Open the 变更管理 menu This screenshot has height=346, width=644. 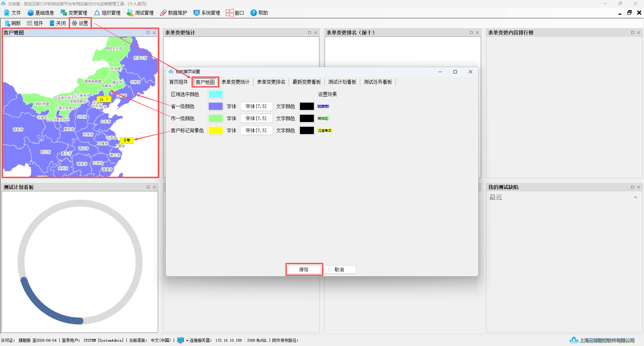(x=74, y=13)
